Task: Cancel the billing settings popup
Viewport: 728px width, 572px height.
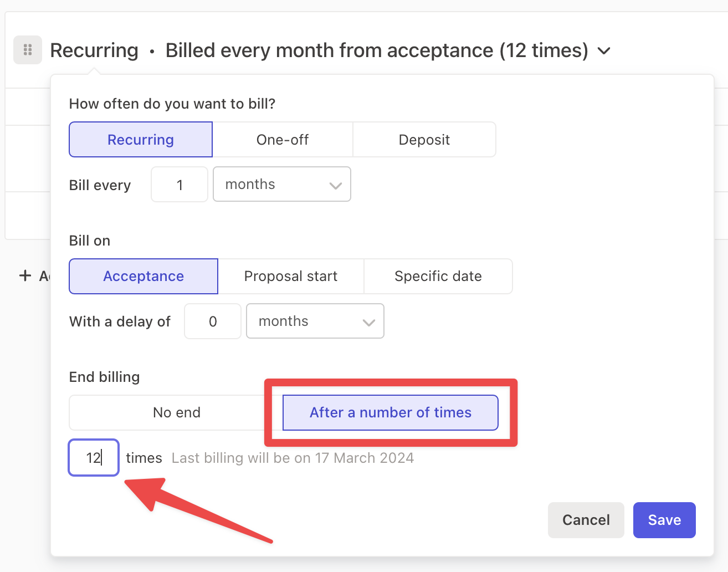Action: pyautogui.click(x=586, y=520)
